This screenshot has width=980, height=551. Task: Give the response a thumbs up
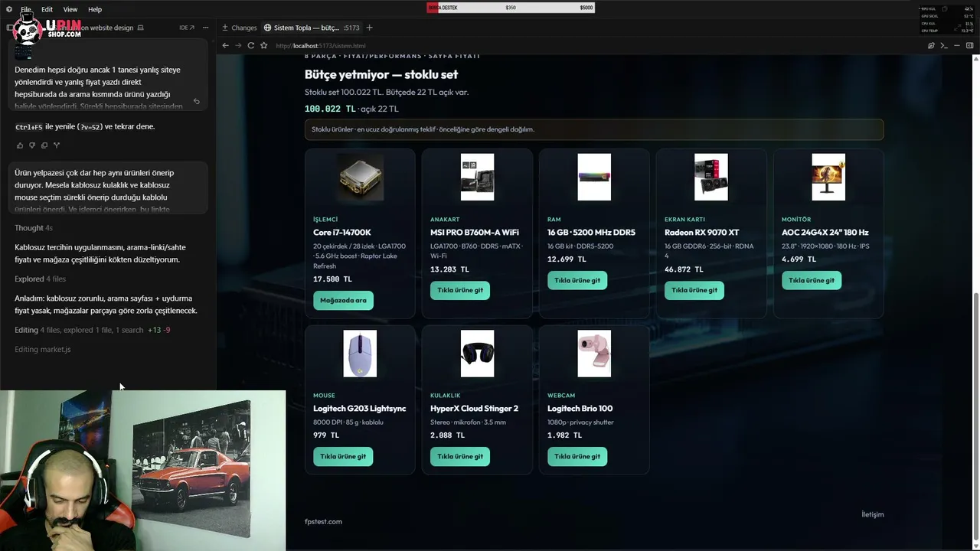click(20, 145)
